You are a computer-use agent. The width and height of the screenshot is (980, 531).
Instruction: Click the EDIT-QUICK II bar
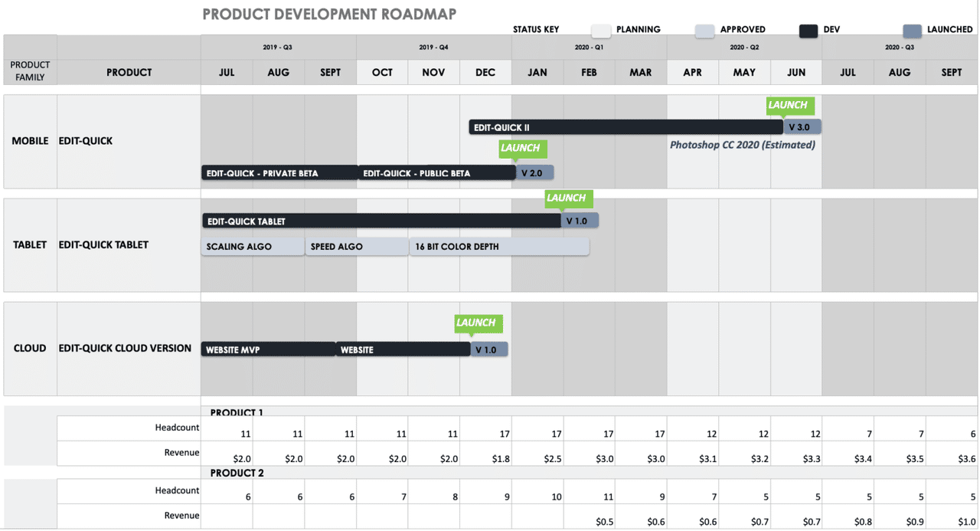tap(624, 126)
